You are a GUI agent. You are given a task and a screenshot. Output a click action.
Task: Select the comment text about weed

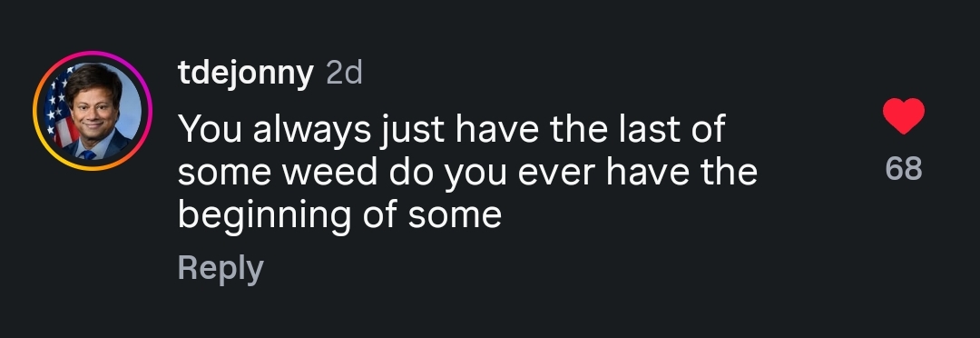(x=467, y=172)
